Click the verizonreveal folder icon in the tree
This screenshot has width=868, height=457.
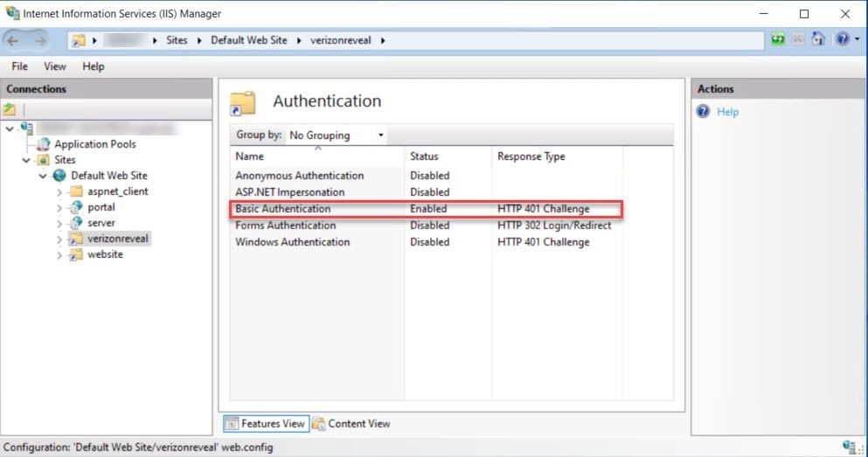(x=76, y=239)
